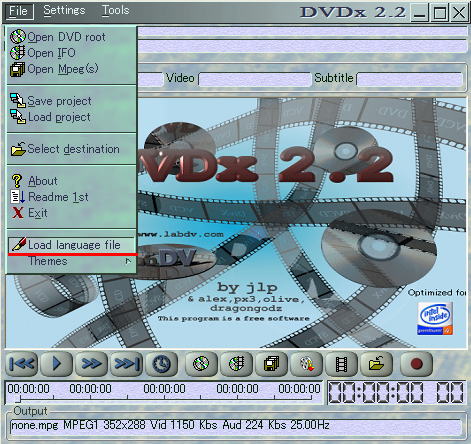Click the stacked files icon beside Open Mpeg(s)
Screen dimensions: 471x444
pyautogui.click(x=17, y=69)
